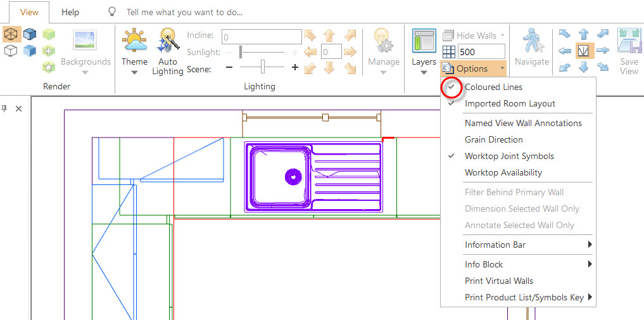Enable Worktop Availability option
The width and height of the screenshot is (644, 320).
(x=518, y=172)
